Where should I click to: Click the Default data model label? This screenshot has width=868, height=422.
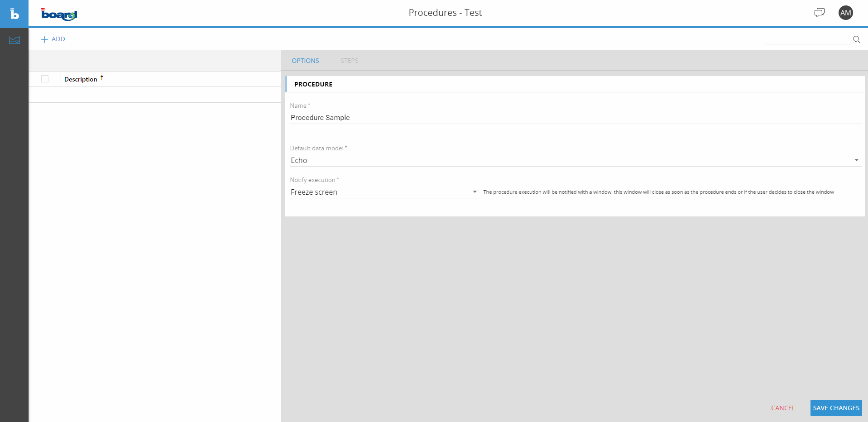coord(317,148)
